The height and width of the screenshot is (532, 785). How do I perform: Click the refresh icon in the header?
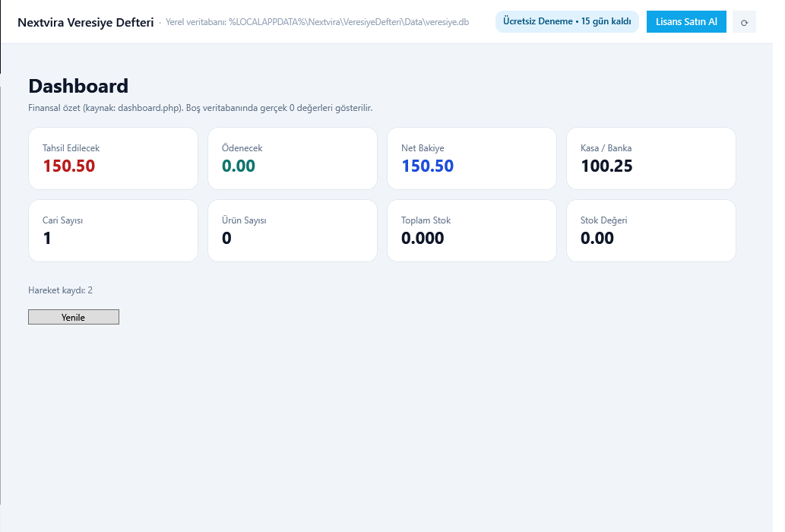[x=744, y=22]
